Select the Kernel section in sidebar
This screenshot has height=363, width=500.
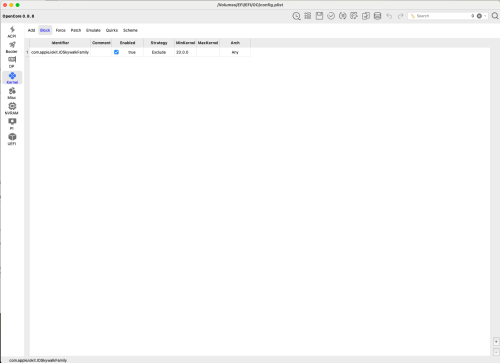[x=12, y=78]
